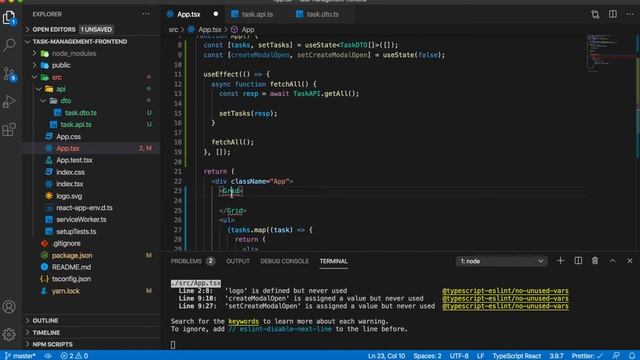The height and width of the screenshot is (360, 640).
Task: Switch to the task.api.ts tab
Action: [257, 14]
